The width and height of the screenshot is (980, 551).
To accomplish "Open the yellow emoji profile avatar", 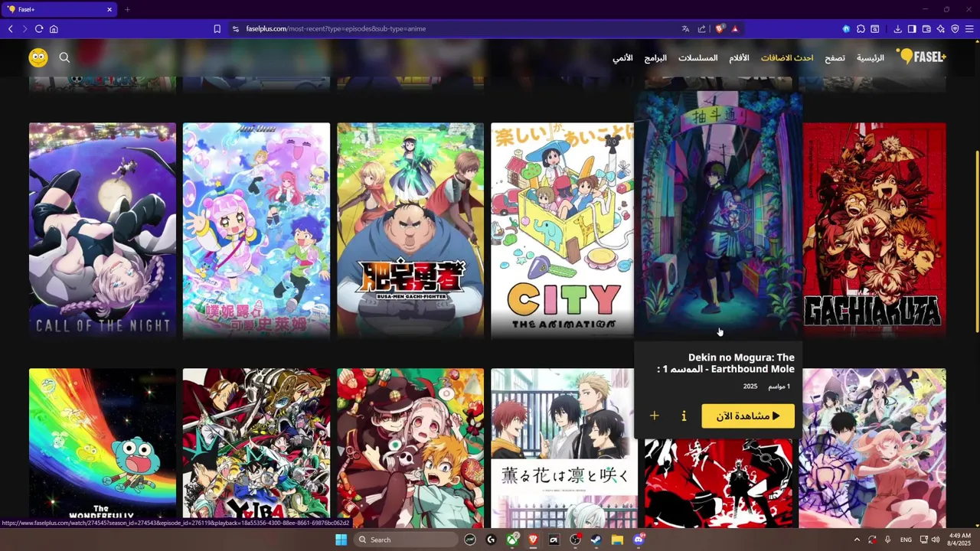I will (38, 57).
